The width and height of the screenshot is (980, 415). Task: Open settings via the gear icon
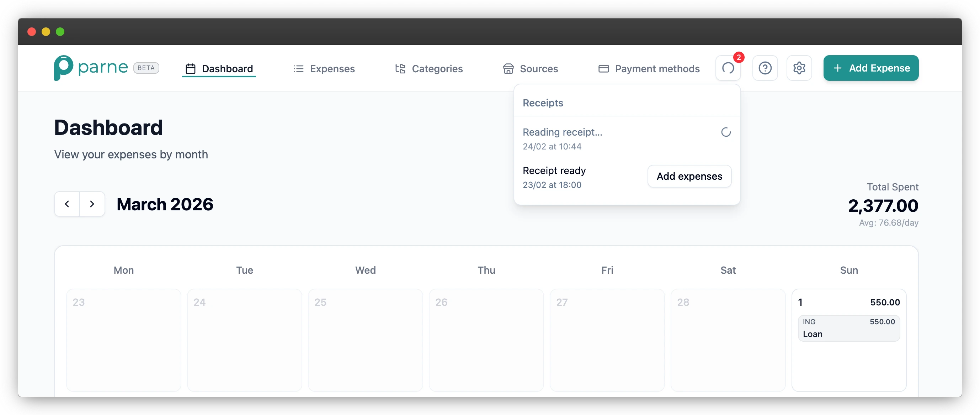[x=799, y=68]
